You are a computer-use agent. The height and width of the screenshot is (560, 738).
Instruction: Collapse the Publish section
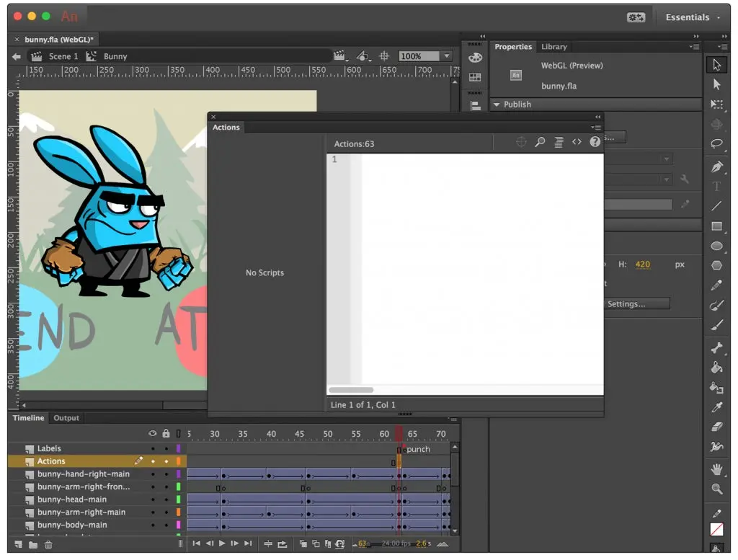coord(497,104)
